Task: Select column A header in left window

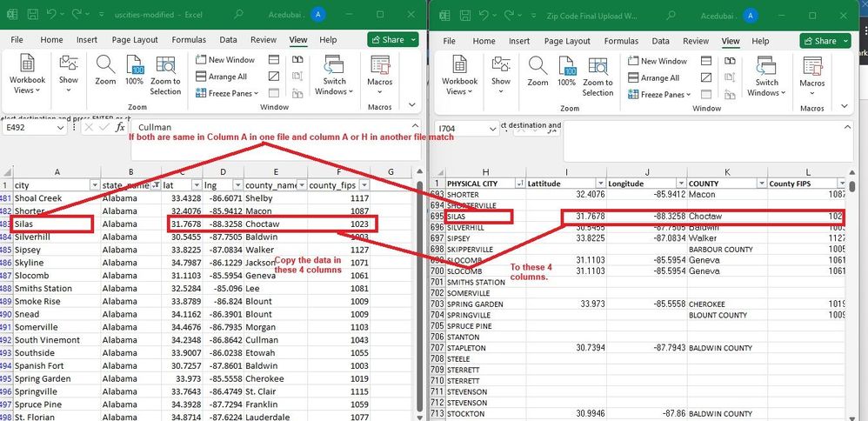Action: tap(57, 172)
